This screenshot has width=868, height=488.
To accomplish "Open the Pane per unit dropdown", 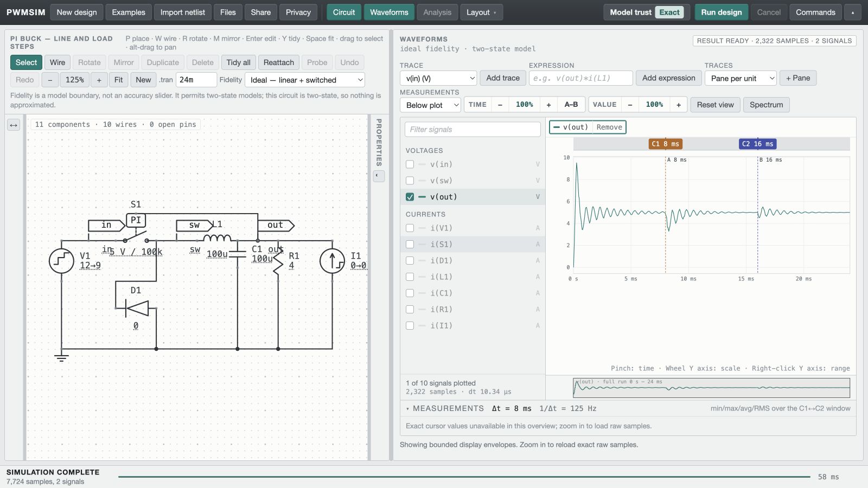I will point(741,78).
